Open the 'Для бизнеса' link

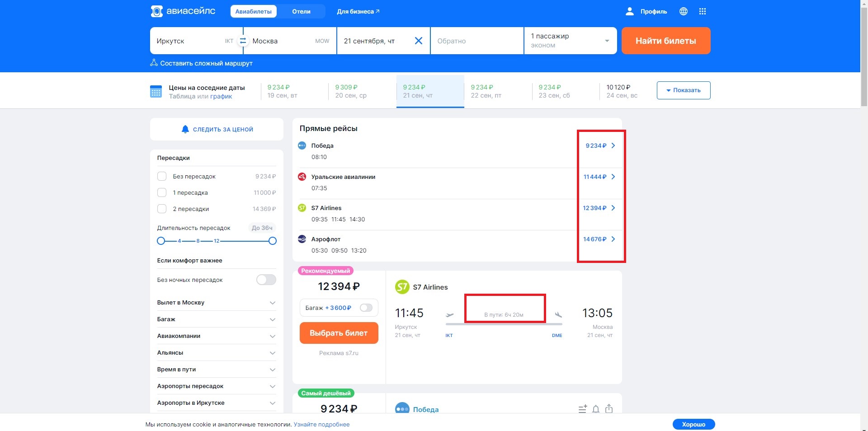coord(358,11)
